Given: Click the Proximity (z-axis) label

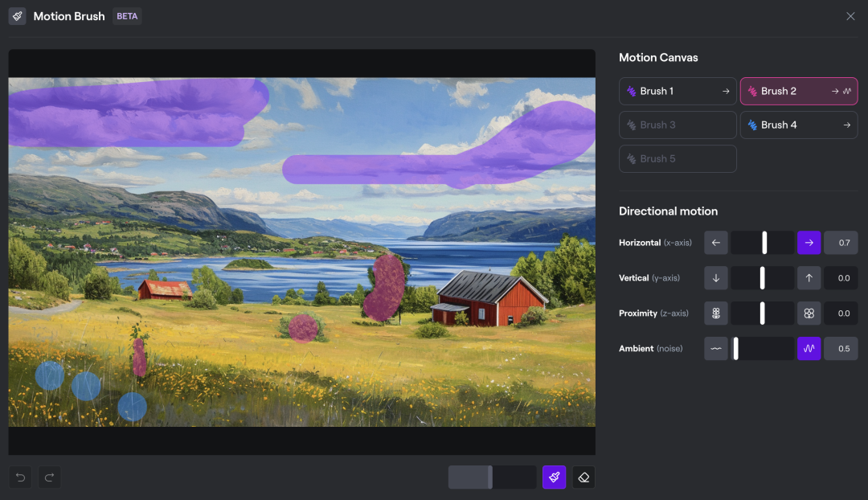Looking at the screenshot, I should pos(653,314).
